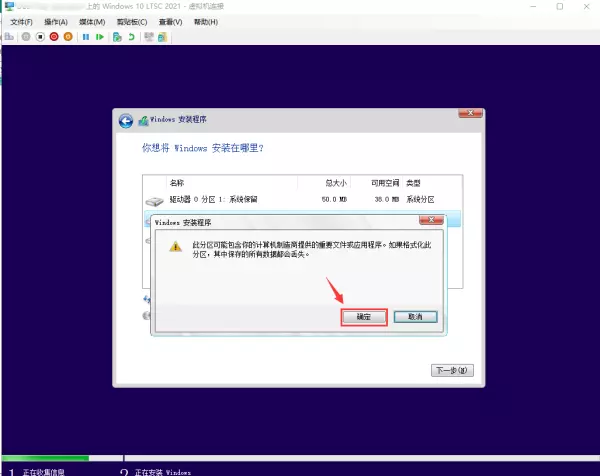Confirm formatting with the 确定 button
Viewport: 600px width, 476px height.
tap(364, 317)
